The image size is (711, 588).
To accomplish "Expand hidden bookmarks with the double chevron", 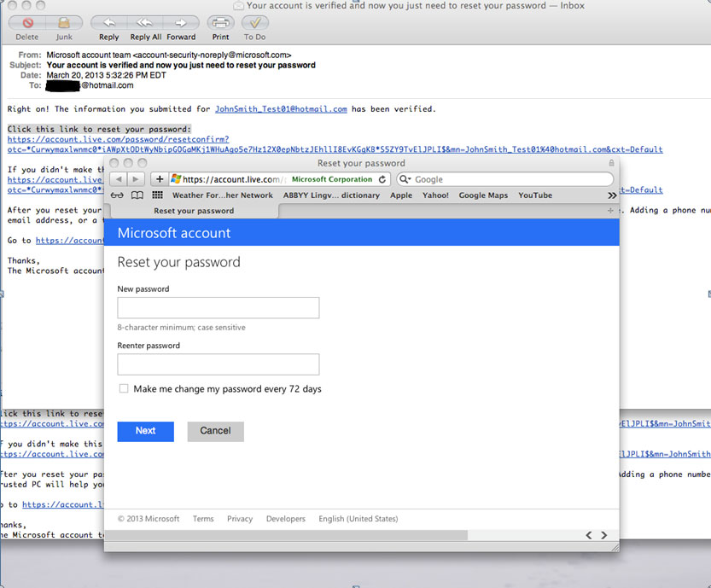I will tap(612, 195).
